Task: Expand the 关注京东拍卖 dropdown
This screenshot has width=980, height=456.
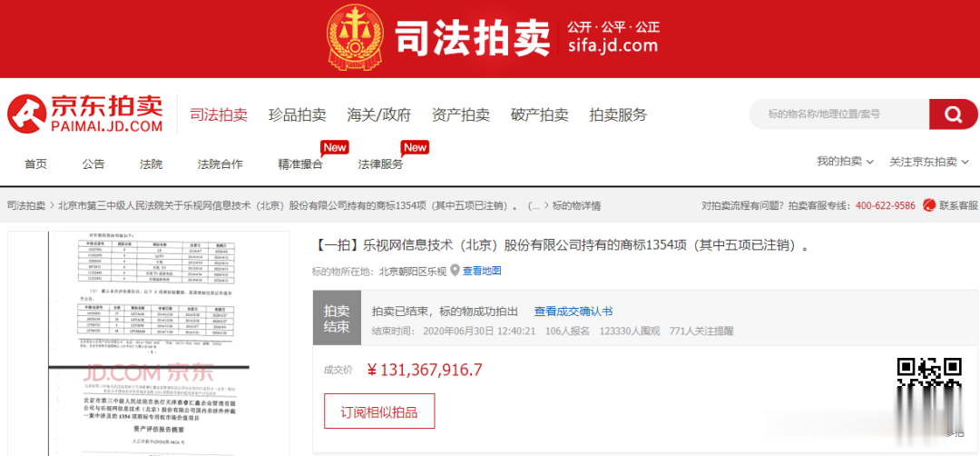Action: point(928,162)
